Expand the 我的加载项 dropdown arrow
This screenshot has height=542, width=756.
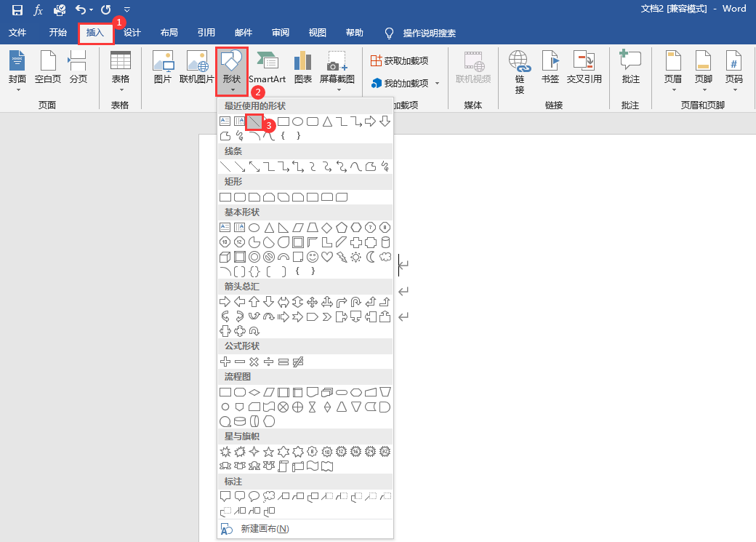coord(437,84)
